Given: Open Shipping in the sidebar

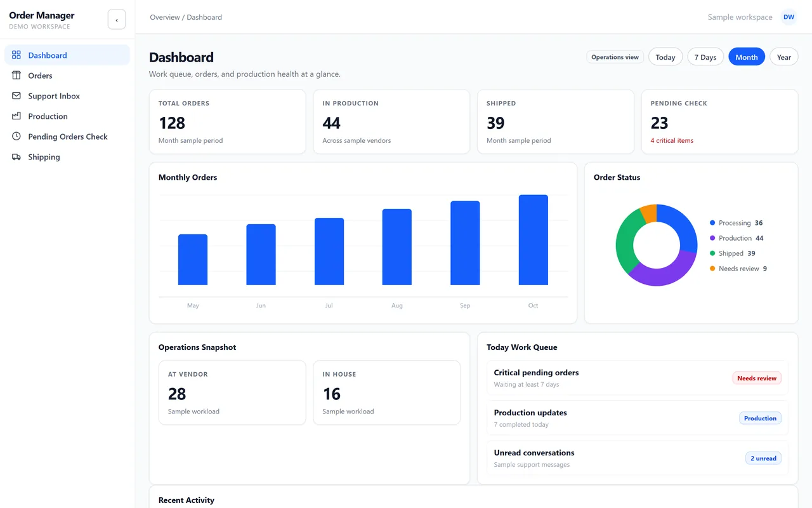Looking at the screenshot, I should pyautogui.click(x=67, y=157).
